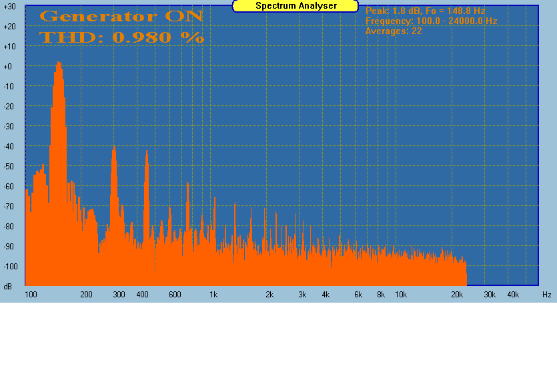
Task: Click the 2k frequency axis label
Action: pos(269,295)
